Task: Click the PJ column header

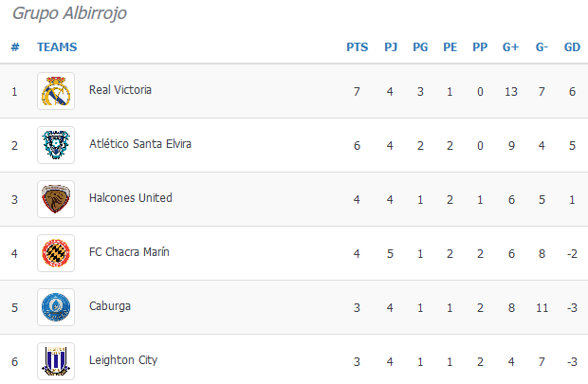Action: (391, 46)
